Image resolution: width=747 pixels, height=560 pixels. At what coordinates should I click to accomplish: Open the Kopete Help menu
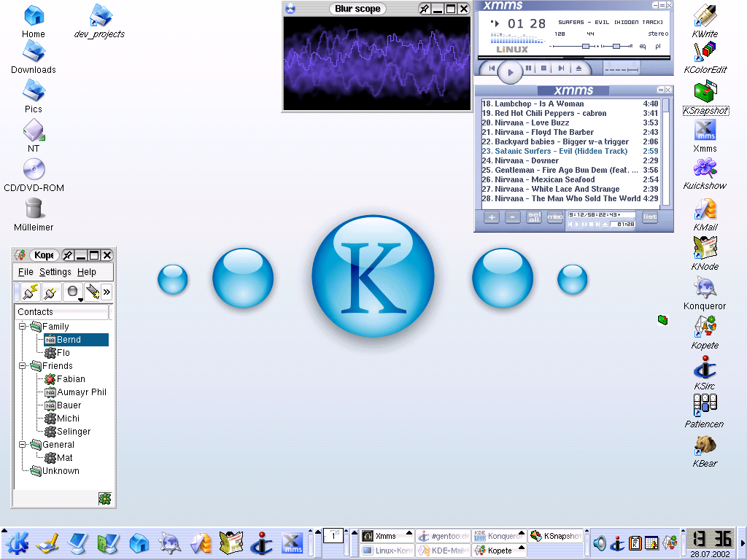[x=87, y=272]
